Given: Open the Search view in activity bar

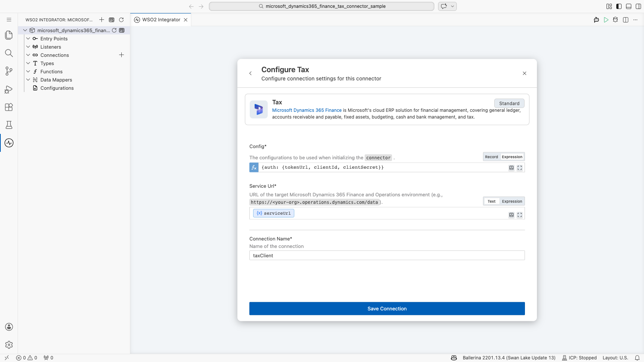Looking at the screenshot, I should tap(9, 53).
